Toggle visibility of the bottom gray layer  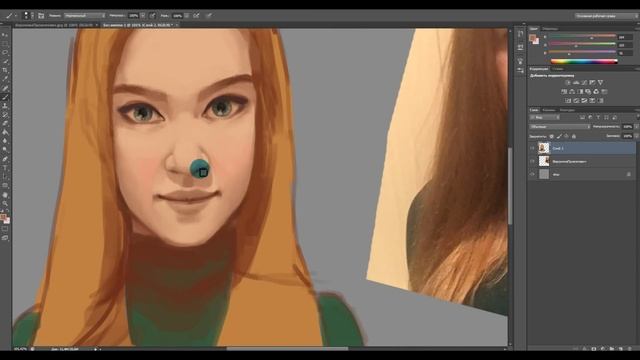(x=532, y=174)
